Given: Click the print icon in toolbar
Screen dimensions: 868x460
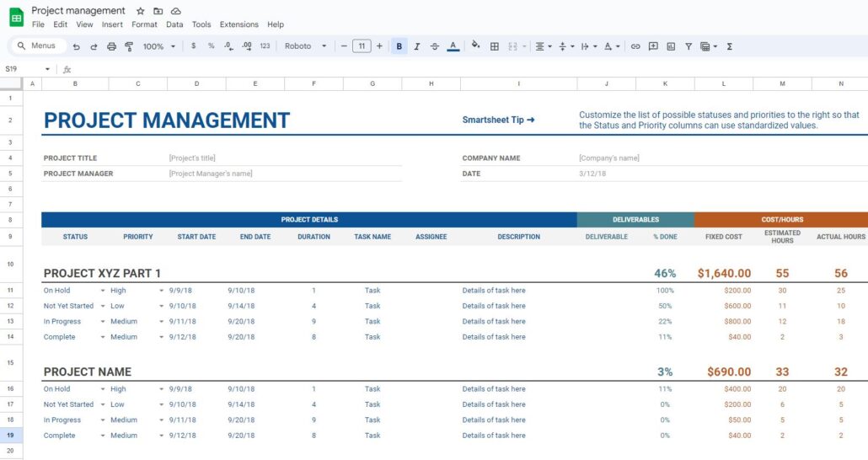Looking at the screenshot, I should pyautogui.click(x=111, y=46).
